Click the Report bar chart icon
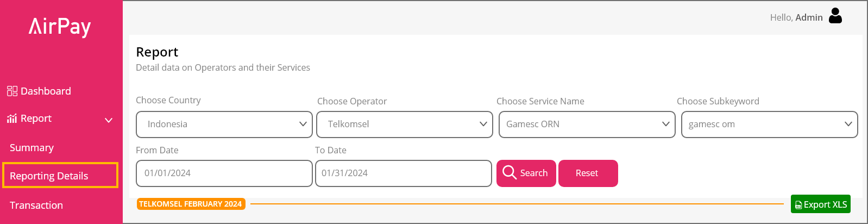The width and height of the screenshot is (868, 224). click(x=12, y=119)
